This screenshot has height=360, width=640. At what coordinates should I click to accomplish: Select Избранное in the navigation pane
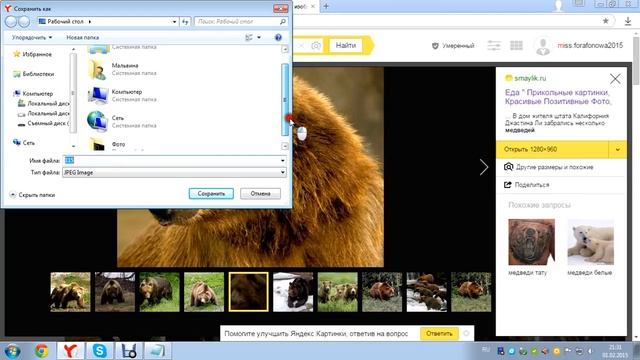[x=33, y=54]
